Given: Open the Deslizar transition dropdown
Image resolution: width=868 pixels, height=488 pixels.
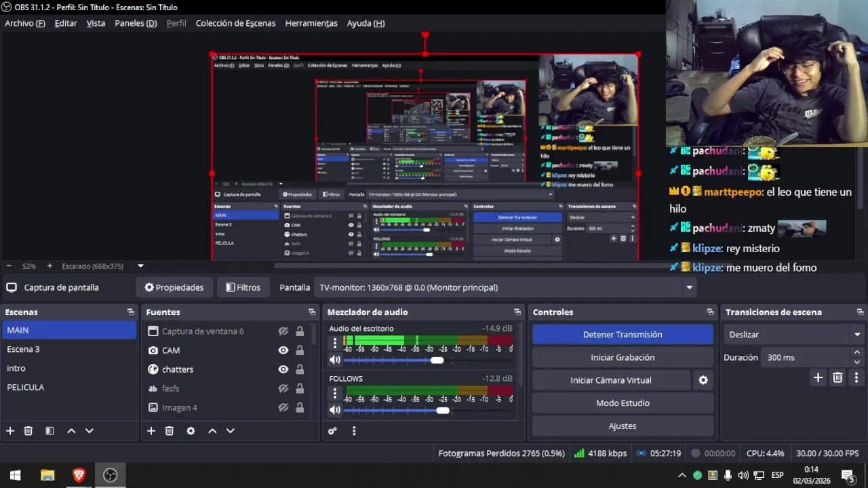Looking at the screenshot, I should point(793,335).
